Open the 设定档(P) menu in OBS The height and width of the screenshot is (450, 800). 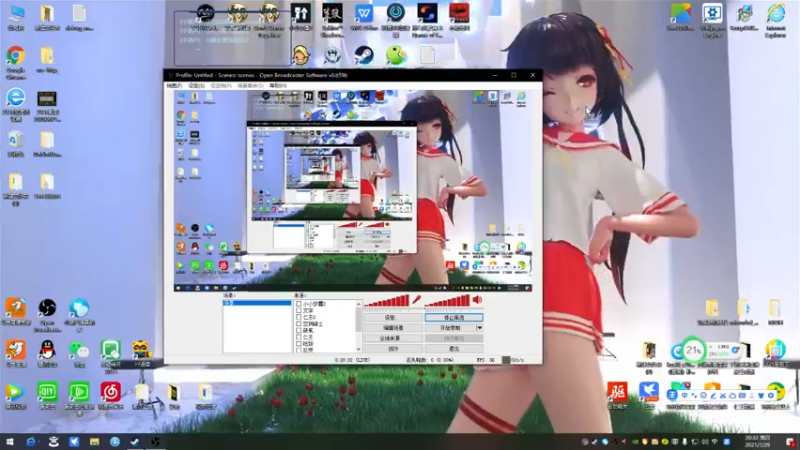click(221, 86)
